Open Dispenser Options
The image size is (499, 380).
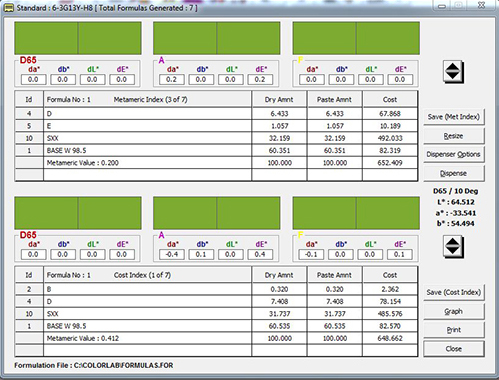(x=454, y=154)
